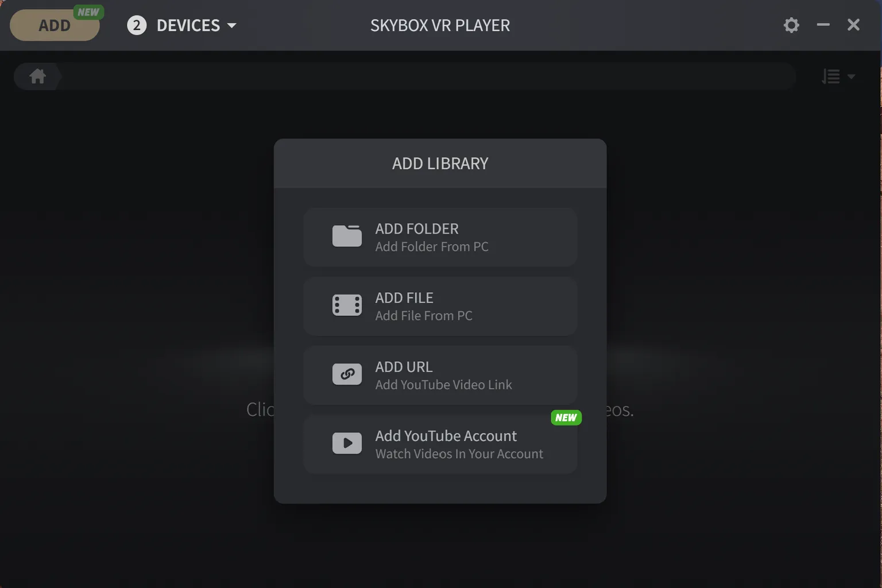Open the list sort view dropdown
The image size is (882, 588).
(x=838, y=76)
